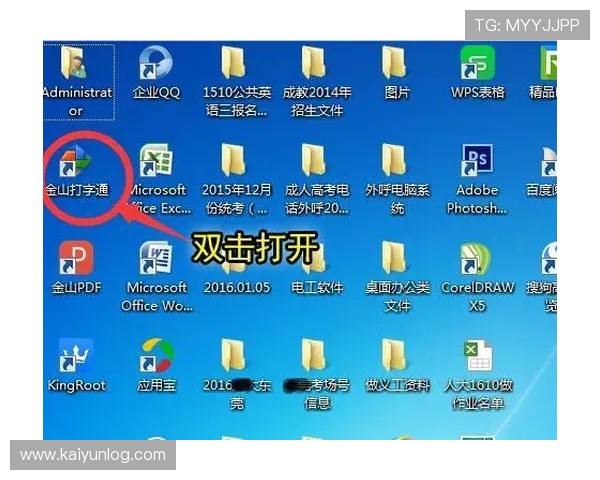Select the 金山PDF shortcut icon
This screenshot has width=600, height=480.
click(75, 258)
